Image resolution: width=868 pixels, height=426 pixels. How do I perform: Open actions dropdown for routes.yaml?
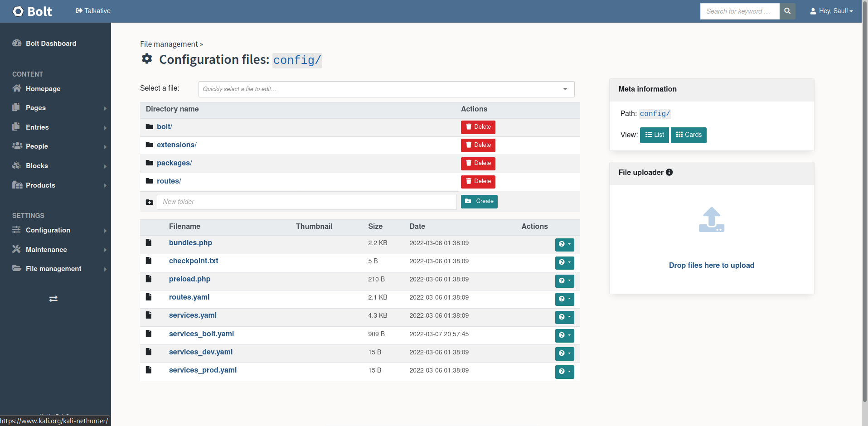(x=564, y=299)
